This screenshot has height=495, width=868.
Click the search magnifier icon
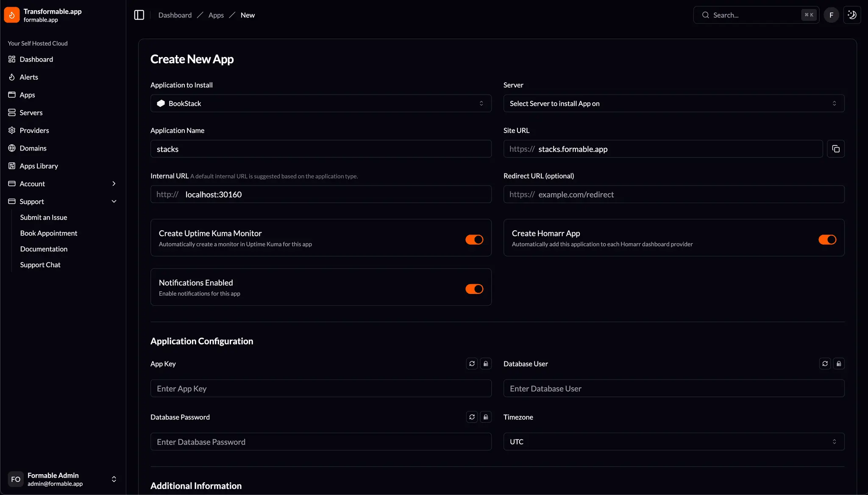click(705, 15)
